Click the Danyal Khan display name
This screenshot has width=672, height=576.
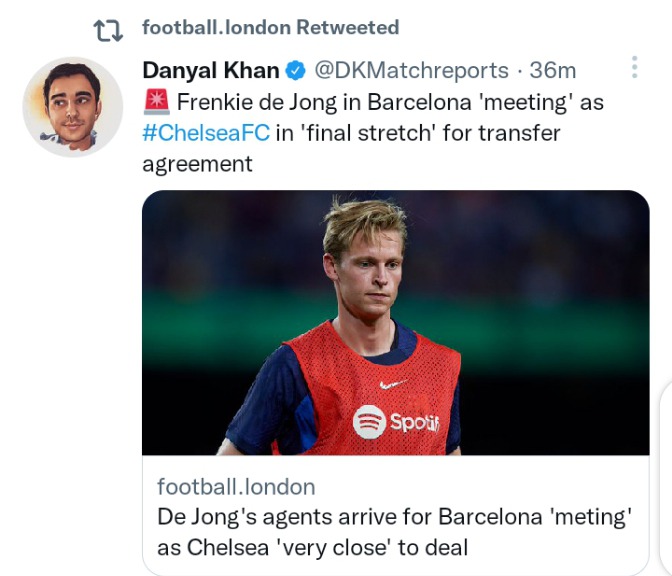click(x=211, y=70)
